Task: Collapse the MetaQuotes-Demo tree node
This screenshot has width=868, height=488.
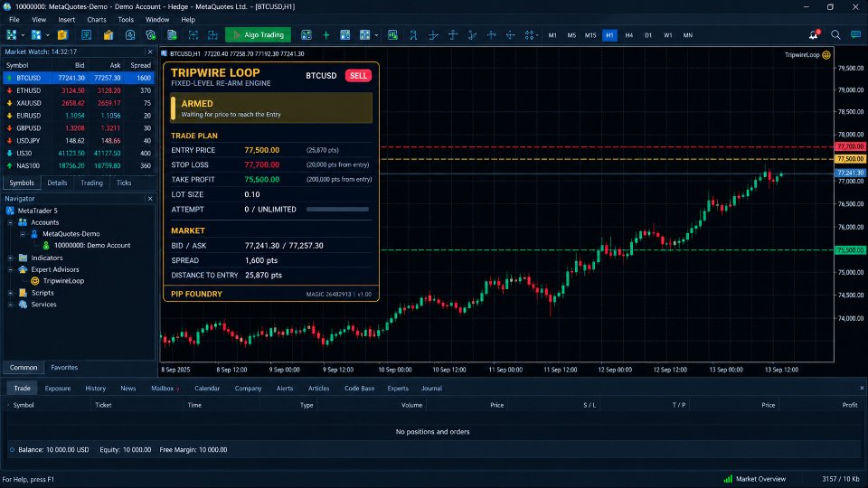Action: coord(23,234)
